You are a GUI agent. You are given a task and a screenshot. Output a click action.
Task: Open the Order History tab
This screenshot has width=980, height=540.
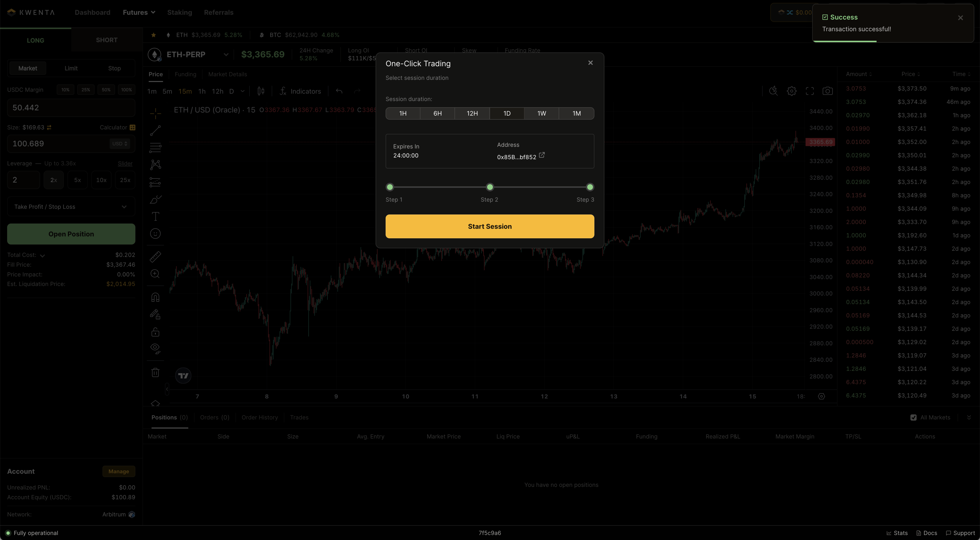pos(259,418)
